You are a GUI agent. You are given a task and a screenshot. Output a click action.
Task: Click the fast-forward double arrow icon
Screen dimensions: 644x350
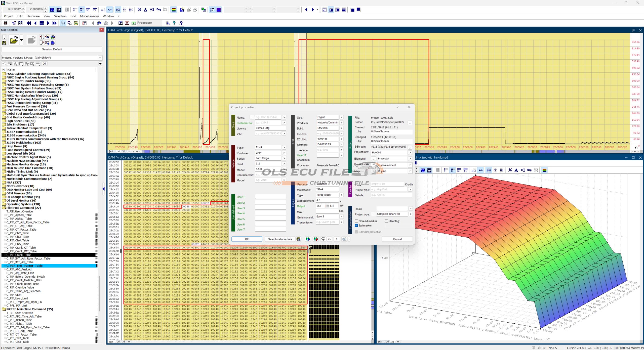click(54, 23)
